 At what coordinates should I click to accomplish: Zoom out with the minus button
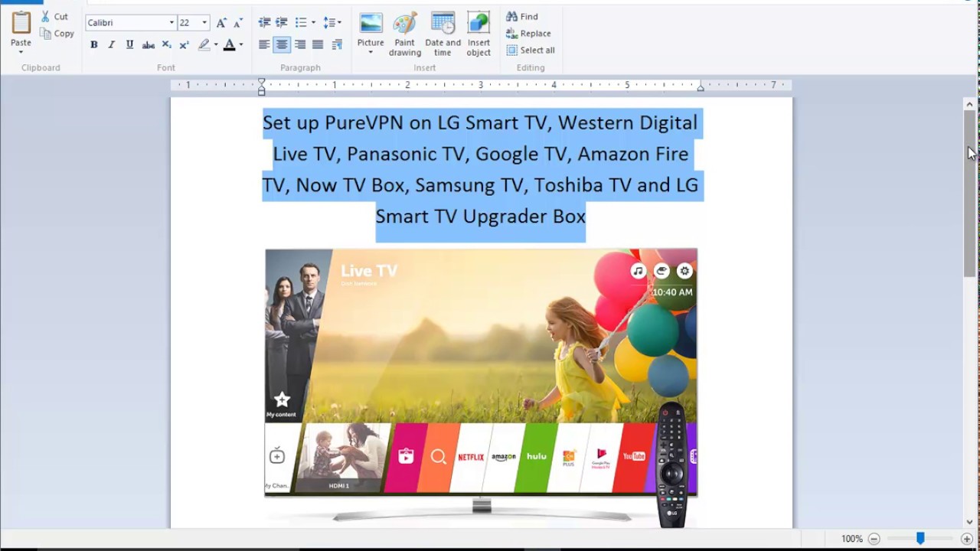pyautogui.click(x=874, y=539)
